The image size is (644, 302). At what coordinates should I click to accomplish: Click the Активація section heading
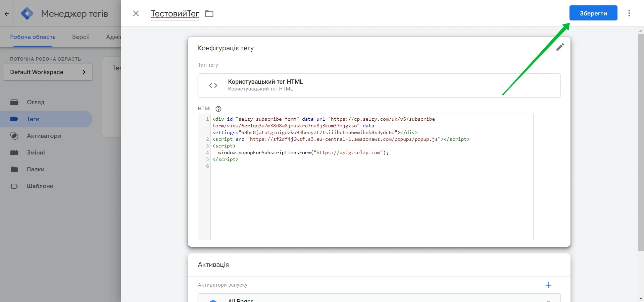213,264
